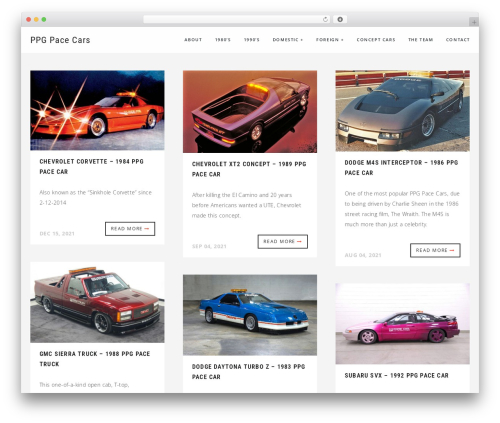The width and height of the screenshot is (500, 423).
Task: Expand the Foreign dropdown menu
Action: pos(330,40)
